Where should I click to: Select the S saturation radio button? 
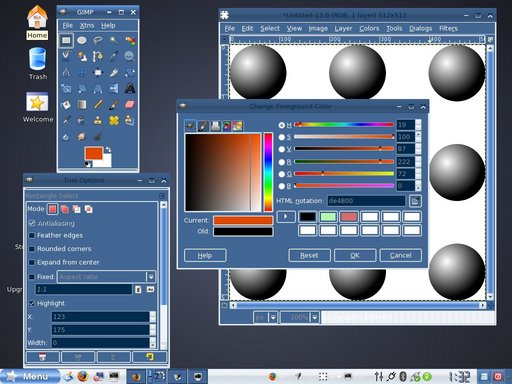click(282, 137)
